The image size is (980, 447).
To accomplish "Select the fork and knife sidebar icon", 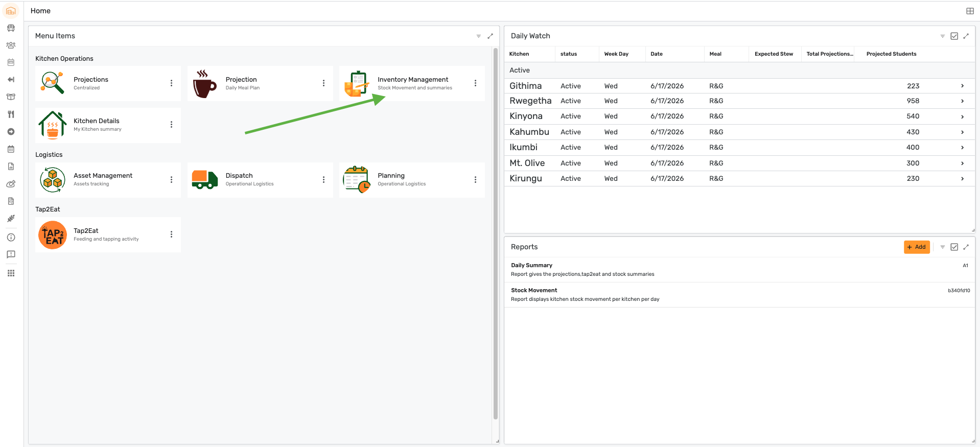I will [11, 114].
